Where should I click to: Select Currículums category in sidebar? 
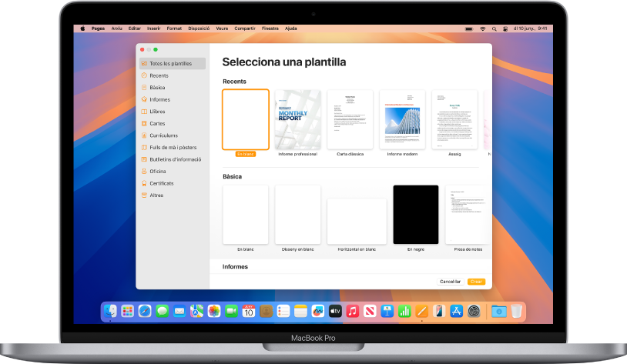[173, 135]
